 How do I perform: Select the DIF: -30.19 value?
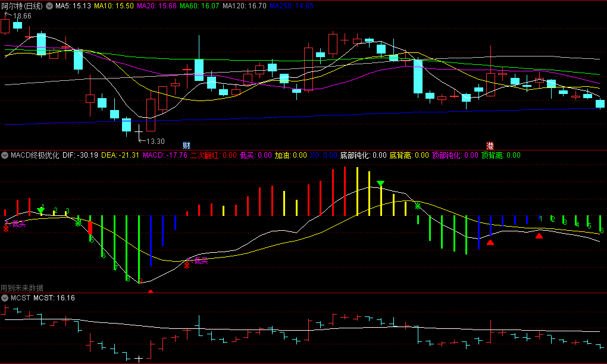point(80,155)
